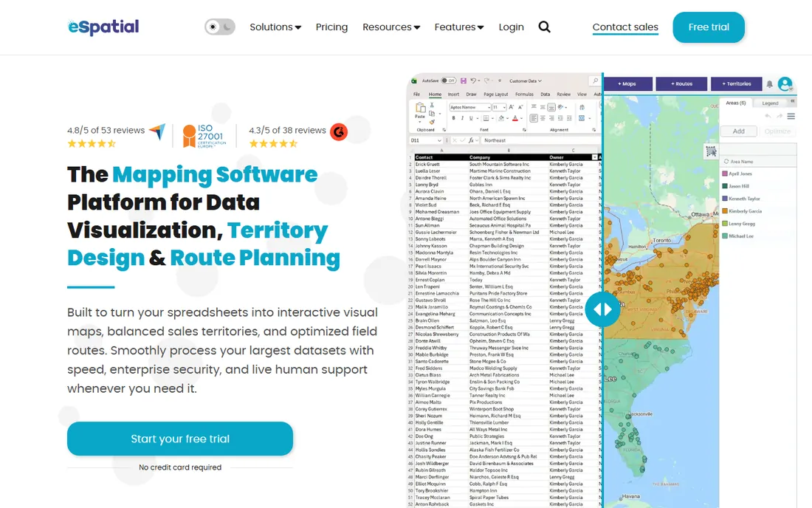The width and height of the screenshot is (812, 508).
Task: Click the fx insert function icon
Action: pyautogui.click(x=471, y=140)
